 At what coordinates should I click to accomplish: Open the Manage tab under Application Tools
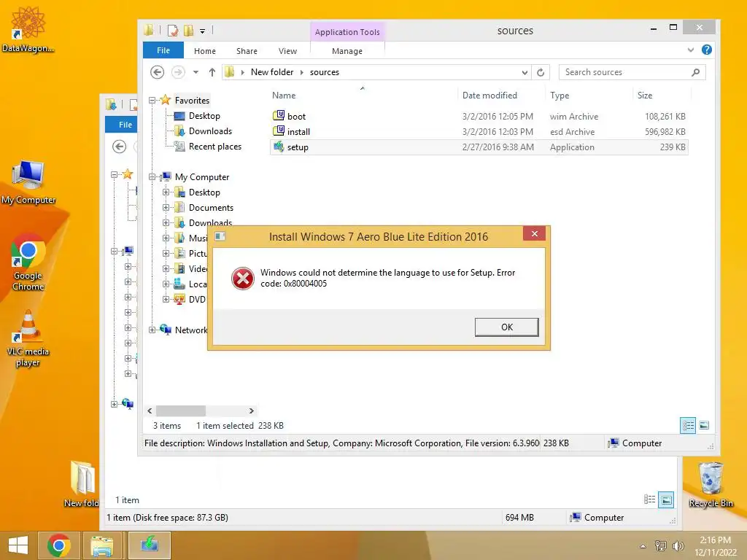[x=347, y=51]
